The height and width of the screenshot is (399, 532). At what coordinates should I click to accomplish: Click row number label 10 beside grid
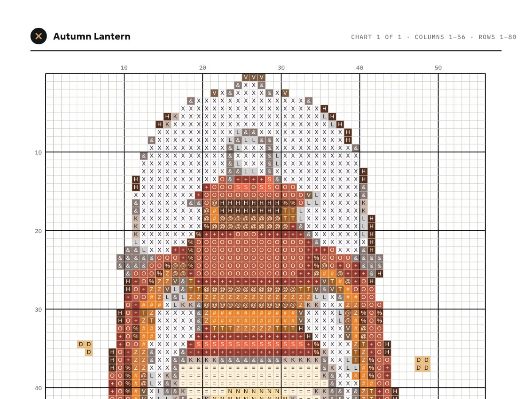point(39,153)
